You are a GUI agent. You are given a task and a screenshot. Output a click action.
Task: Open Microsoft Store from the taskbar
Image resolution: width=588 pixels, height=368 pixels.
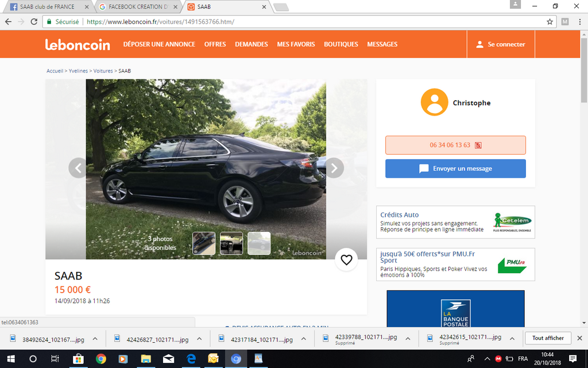78,359
